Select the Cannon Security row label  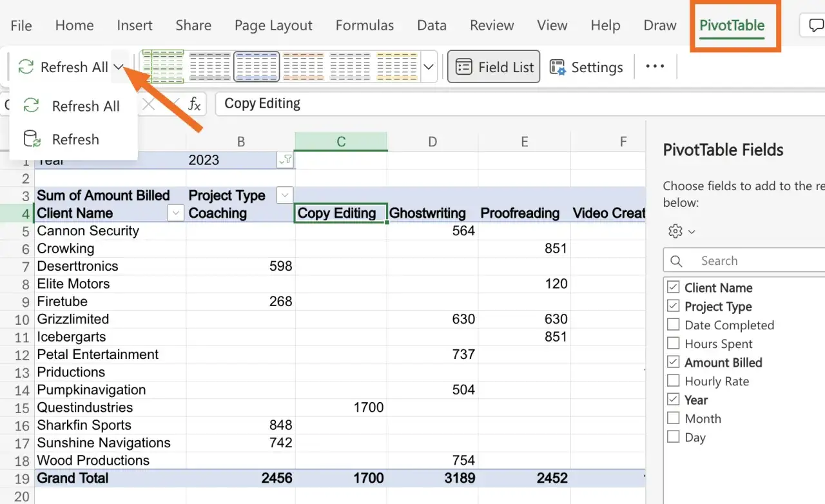(110, 231)
